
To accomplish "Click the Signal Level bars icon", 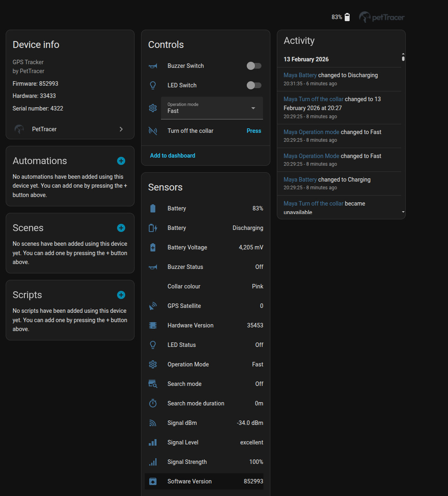I will click(x=153, y=442).
